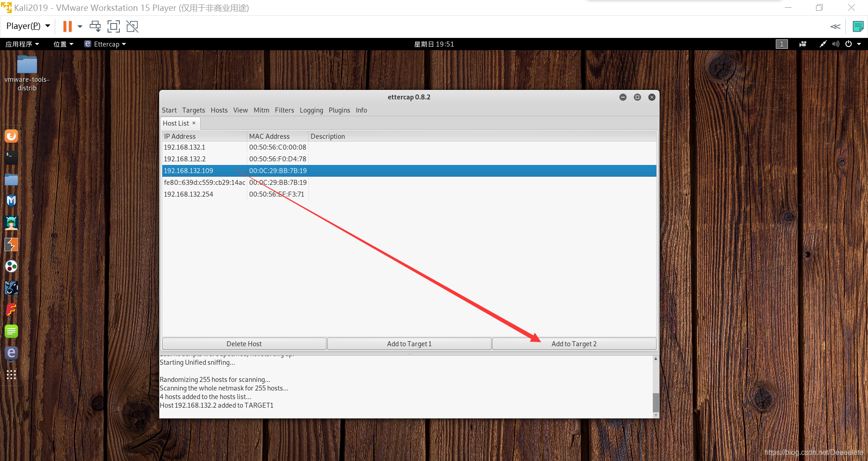Open the Files manager in the dock

tap(11, 179)
